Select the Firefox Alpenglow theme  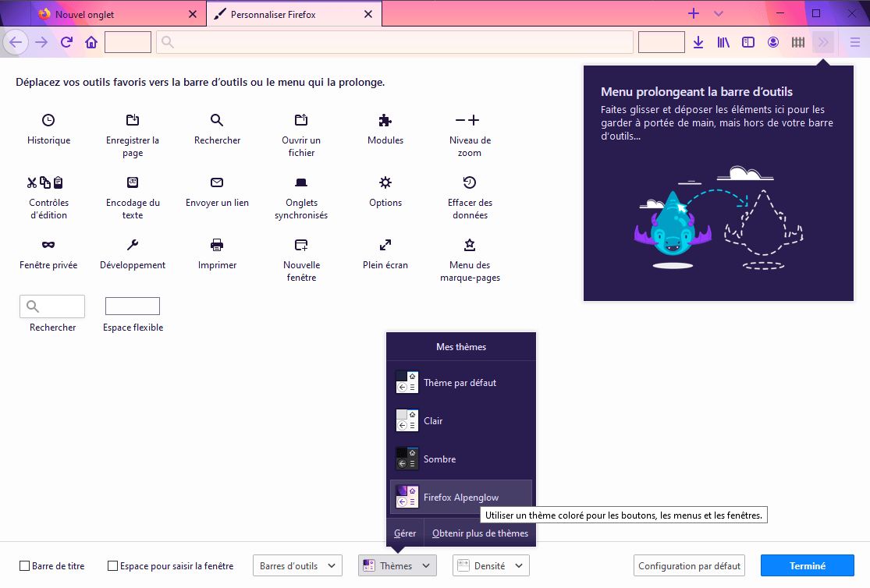coord(461,498)
